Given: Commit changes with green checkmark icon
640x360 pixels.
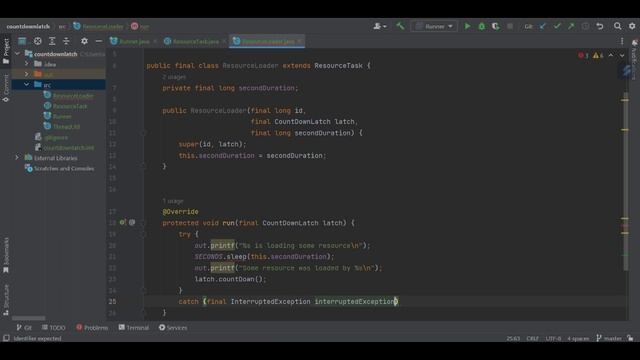Looking at the screenshot, I should click(557, 27).
